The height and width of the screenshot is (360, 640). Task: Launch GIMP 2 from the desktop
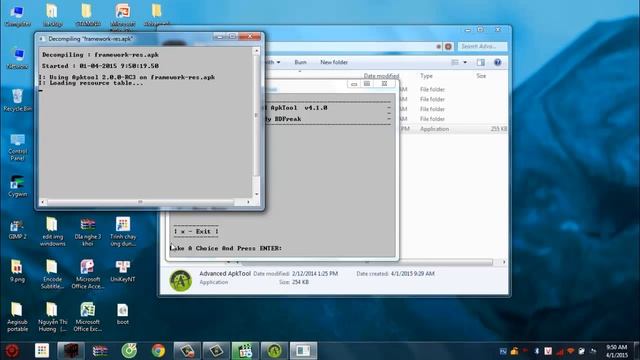tap(17, 229)
